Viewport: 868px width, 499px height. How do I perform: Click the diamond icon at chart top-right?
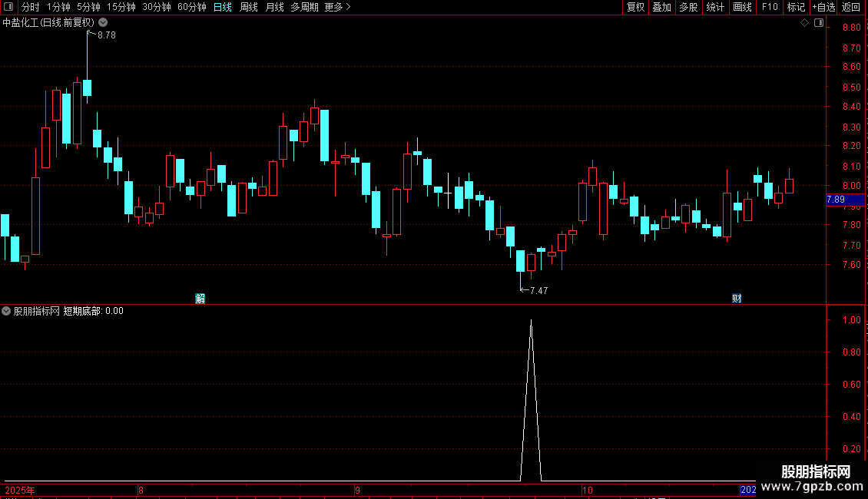pos(805,23)
